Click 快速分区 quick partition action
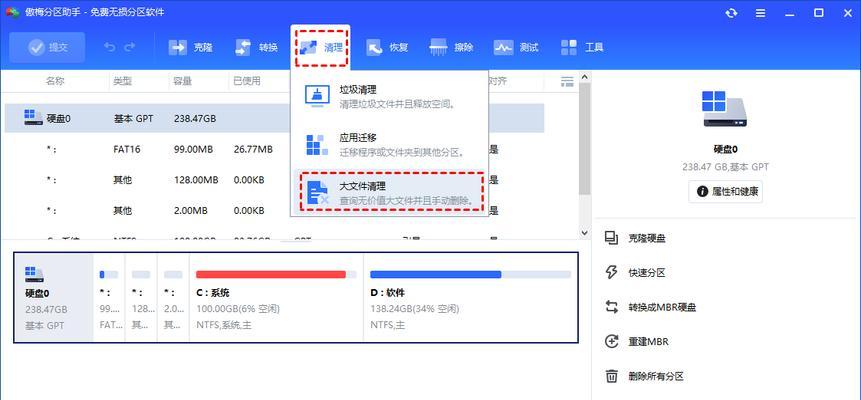 point(647,273)
